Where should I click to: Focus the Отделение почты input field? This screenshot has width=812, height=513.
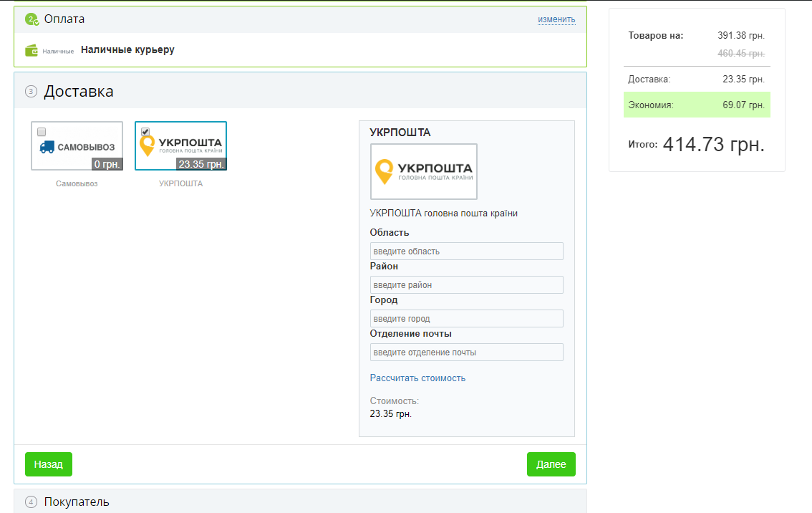pyautogui.click(x=466, y=352)
